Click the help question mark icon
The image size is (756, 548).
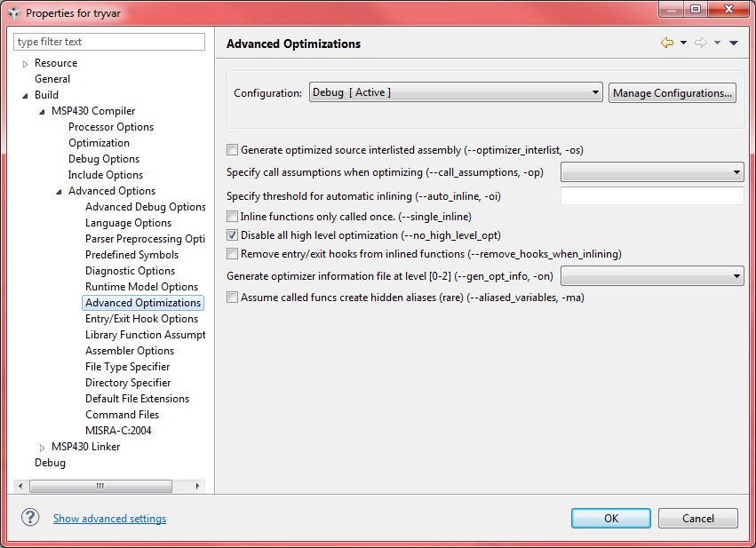[30, 518]
